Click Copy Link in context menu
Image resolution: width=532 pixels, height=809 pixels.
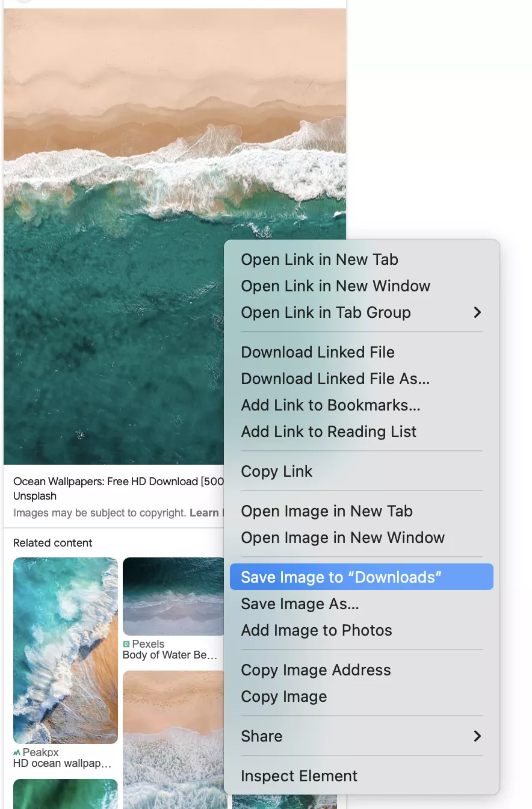coord(276,471)
